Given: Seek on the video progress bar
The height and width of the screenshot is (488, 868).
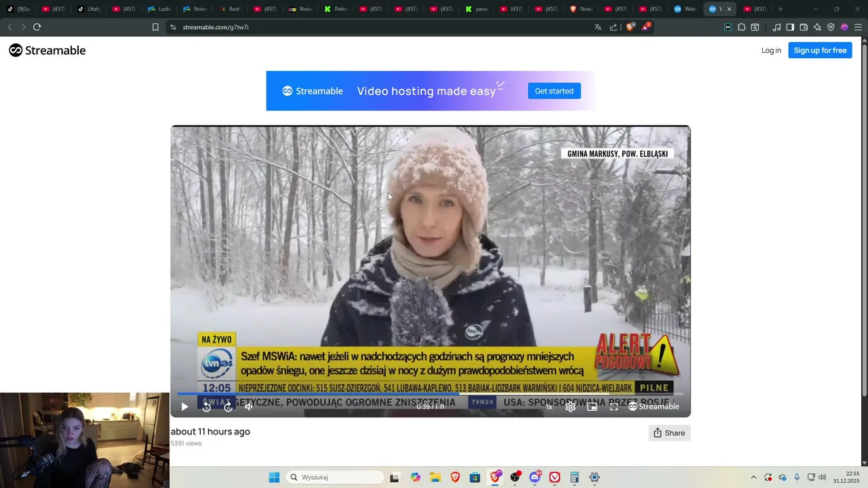Looking at the screenshot, I should click(431, 393).
